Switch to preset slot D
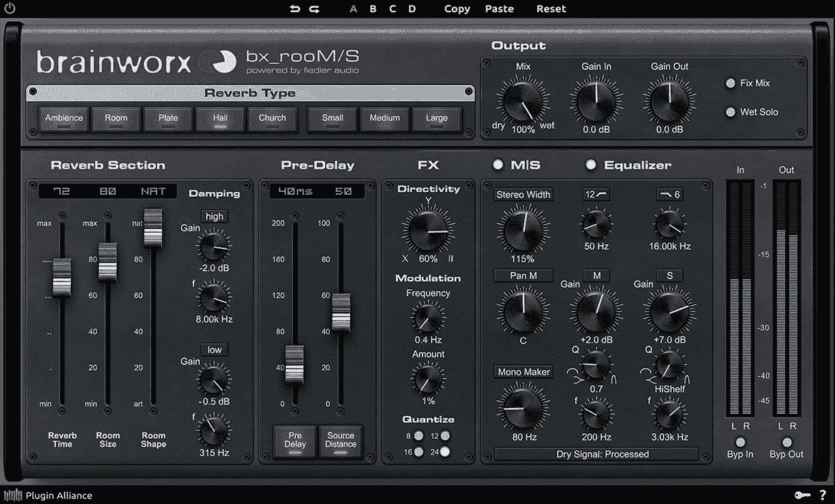Screen dimensions: 835x504 pyautogui.click(x=412, y=9)
